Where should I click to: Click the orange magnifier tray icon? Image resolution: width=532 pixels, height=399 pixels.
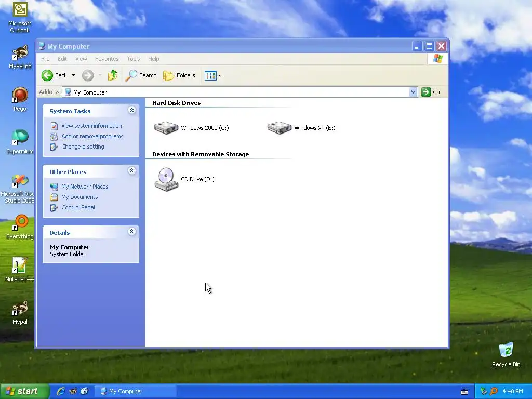(494, 391)
